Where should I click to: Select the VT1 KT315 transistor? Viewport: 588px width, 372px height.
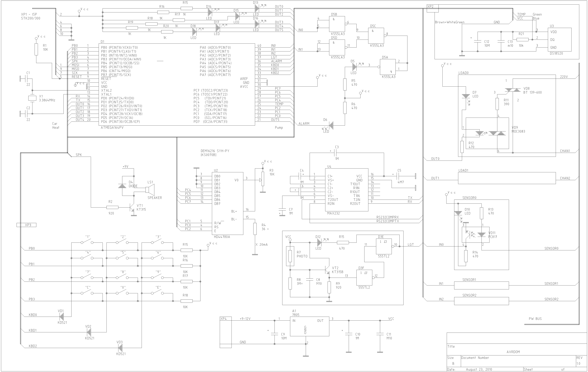coord(132,207)
